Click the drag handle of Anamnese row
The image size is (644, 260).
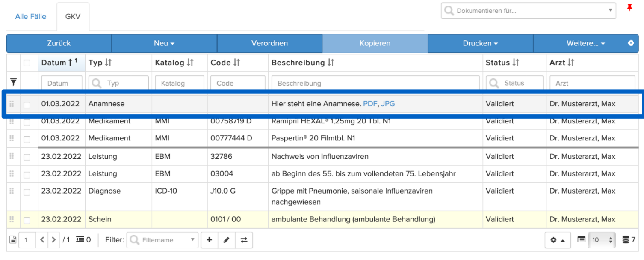(x=12, y=104)
